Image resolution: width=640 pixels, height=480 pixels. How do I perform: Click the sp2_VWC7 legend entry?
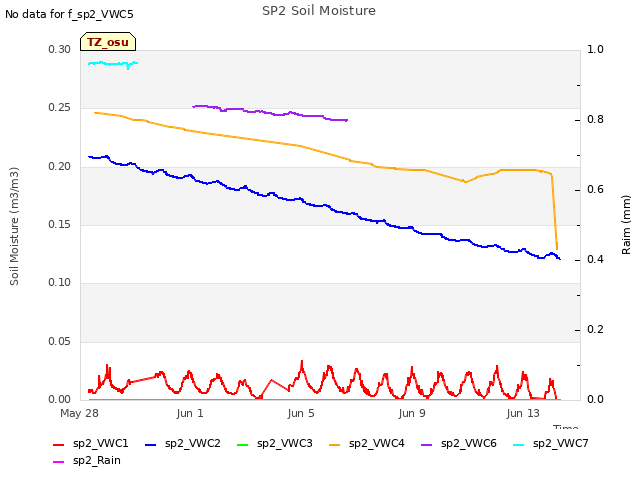pos(551,444)
